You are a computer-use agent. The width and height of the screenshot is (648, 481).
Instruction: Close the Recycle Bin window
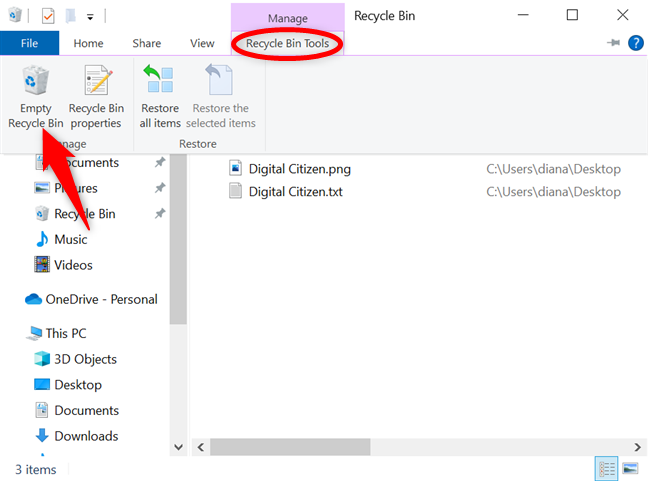622,15
